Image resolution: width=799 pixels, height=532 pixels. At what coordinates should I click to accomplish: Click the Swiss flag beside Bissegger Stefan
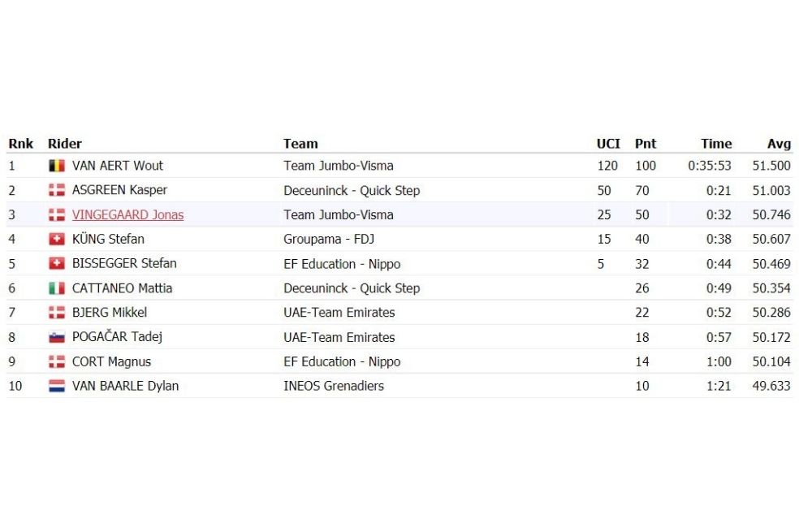pyautogui.click(x=57, y=263)
